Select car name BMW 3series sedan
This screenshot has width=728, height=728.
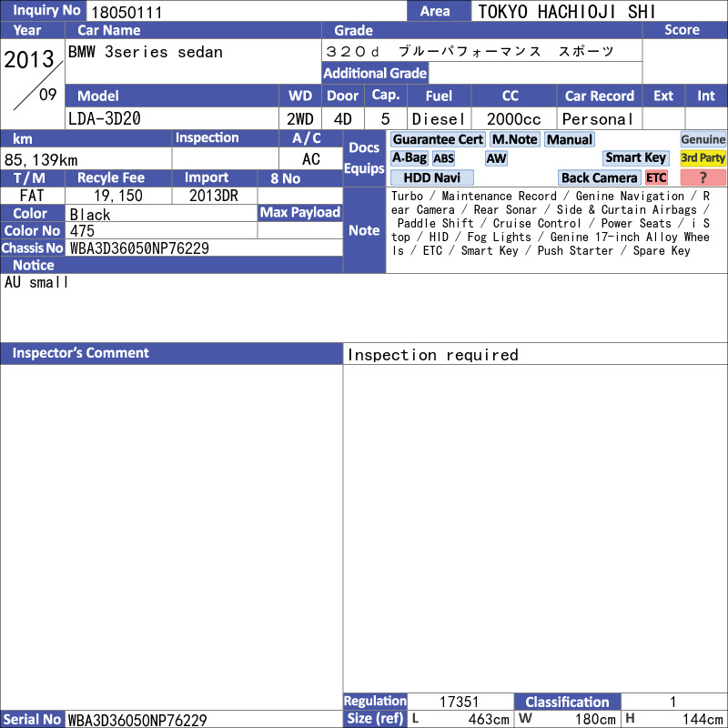click(x=146, y=52)
